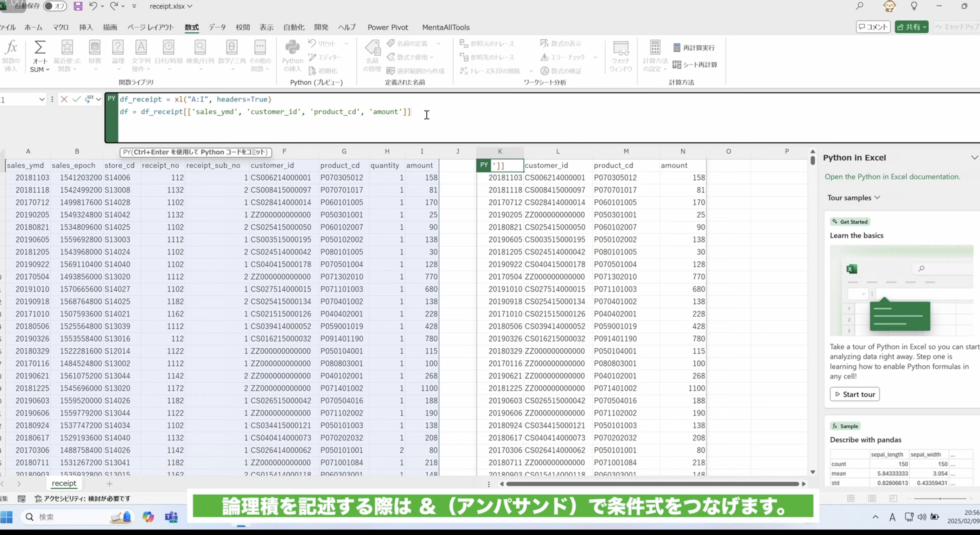The width and height of the screenshot is (980, 535).
Task: Click the Save floppy disk icon
Action: (x=78, y=6)
